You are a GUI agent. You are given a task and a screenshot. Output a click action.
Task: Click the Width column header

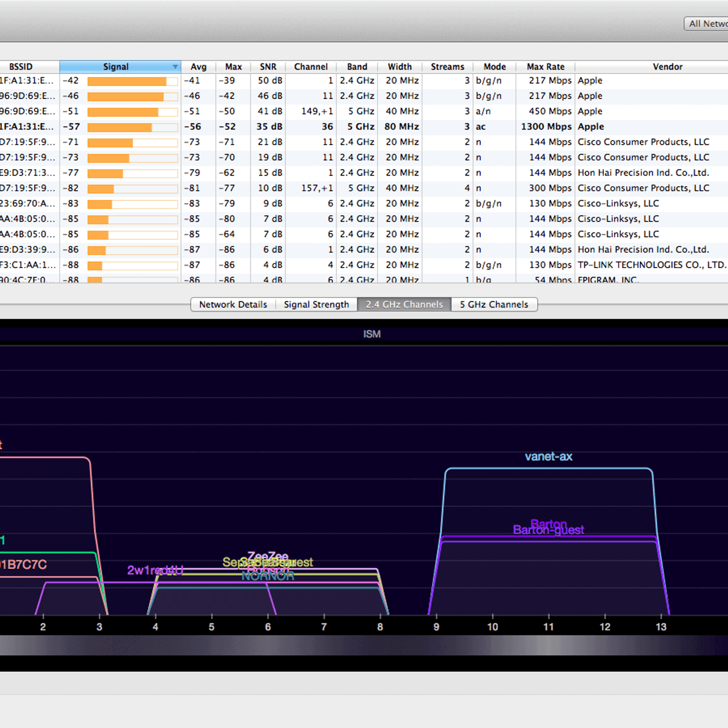pos(399,67)
